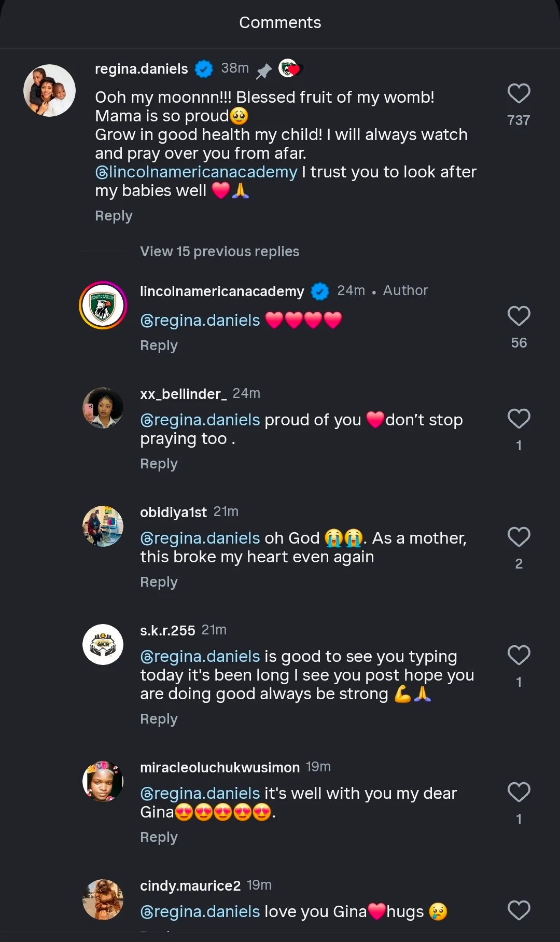Tap the pin icon on pinned comment

click(264, 71)
